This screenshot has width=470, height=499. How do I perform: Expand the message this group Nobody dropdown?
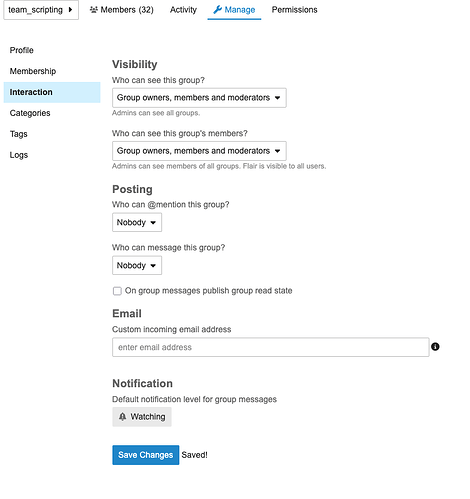click(x=137, y=265)
